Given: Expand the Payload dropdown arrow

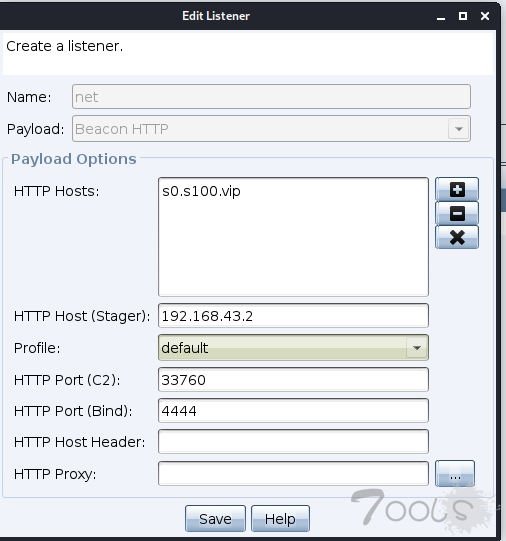Looking at the screenshot, I should (458, 129).
